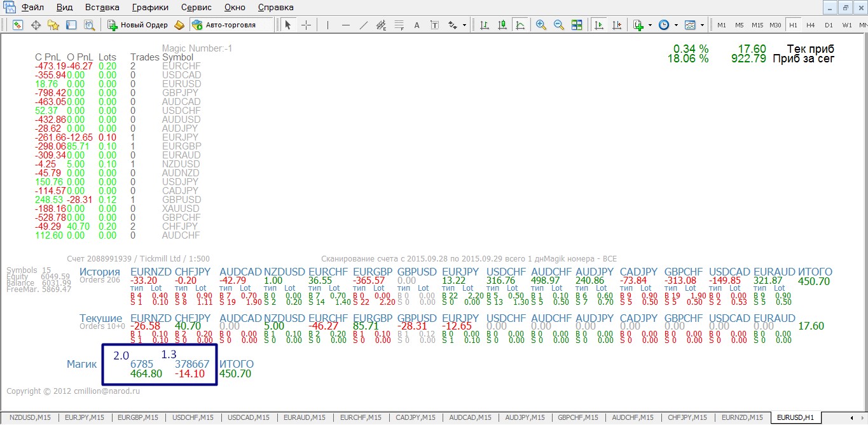Open the Графики menu
868x425 pixels.
tap(151, 8)
